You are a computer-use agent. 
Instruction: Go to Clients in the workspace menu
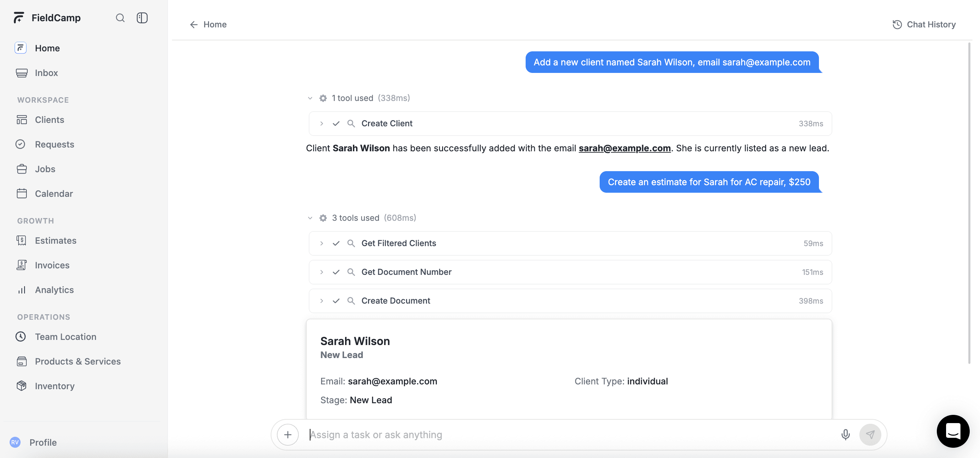49,120
